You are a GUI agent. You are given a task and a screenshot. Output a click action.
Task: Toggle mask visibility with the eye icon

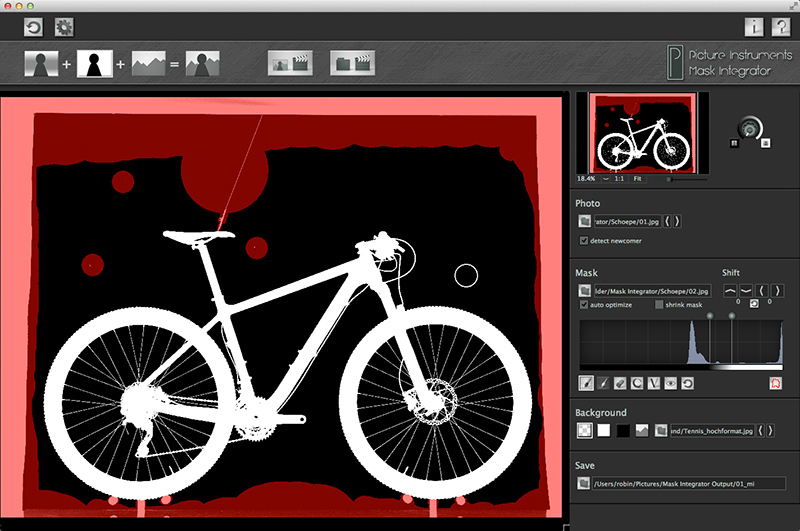[x=669, y=383]
